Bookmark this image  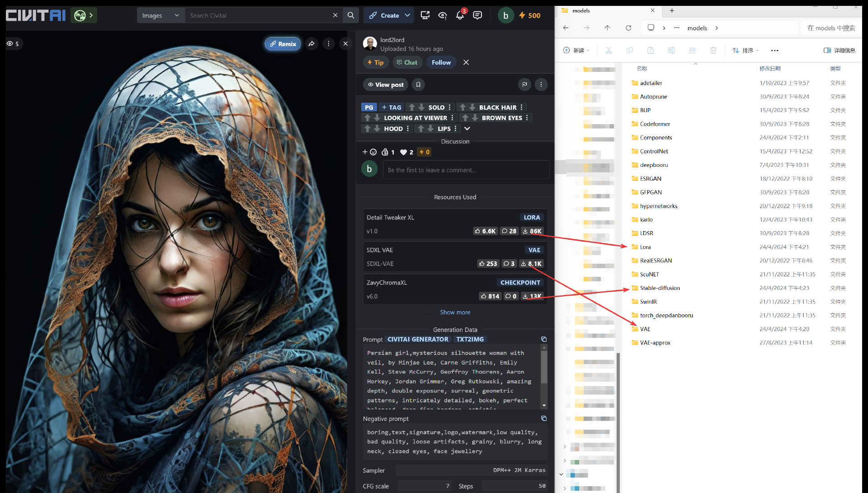click(x=418, y=85)
